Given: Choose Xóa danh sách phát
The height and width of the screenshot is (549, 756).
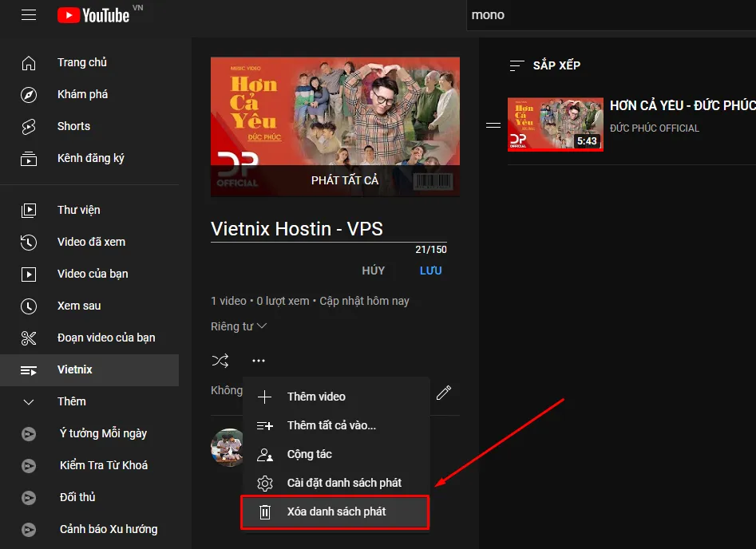Looking at the screenshot, I should point(335,511).
